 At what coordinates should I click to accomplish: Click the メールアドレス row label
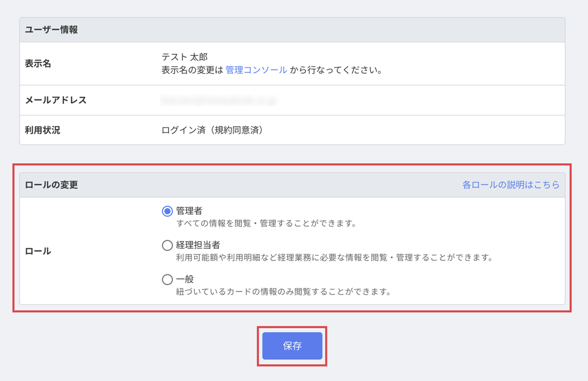click(56, 100)
